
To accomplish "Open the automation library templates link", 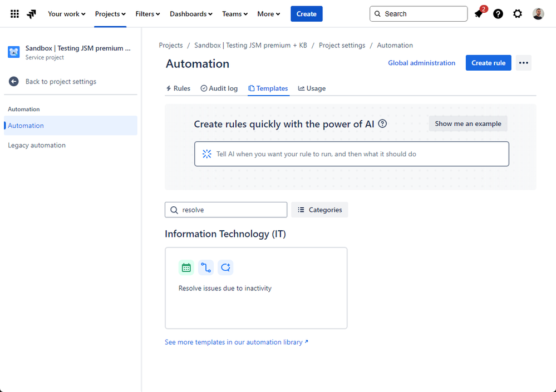I will click(x=237, y=342).
